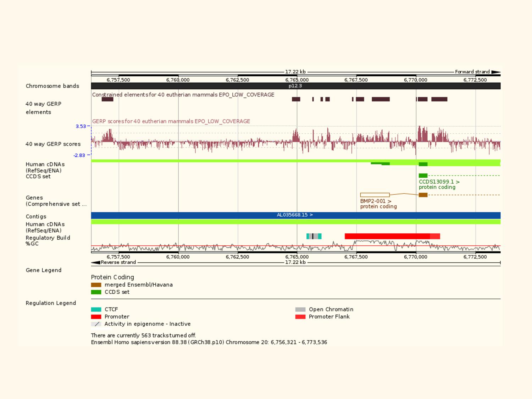Open the CCDS13099.1 transcript label
The image size is (532, 399).
click(439, 182)
